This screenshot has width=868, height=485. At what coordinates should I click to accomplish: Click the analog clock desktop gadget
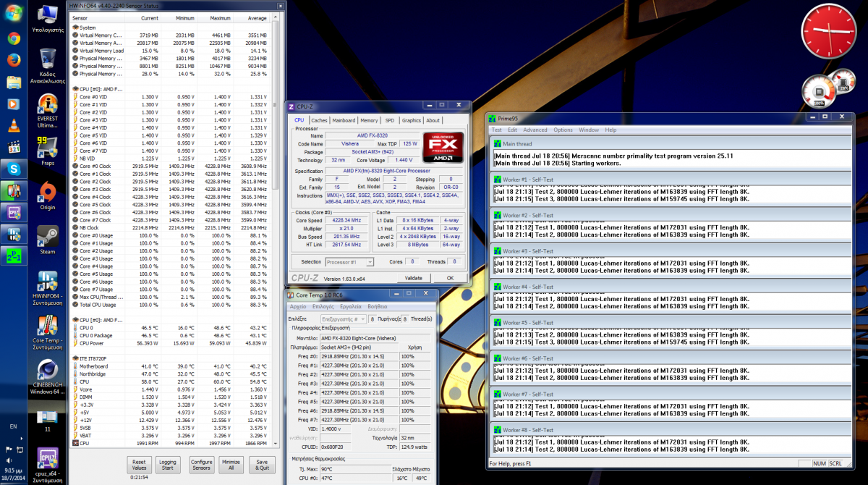click(x=828, y=31)
